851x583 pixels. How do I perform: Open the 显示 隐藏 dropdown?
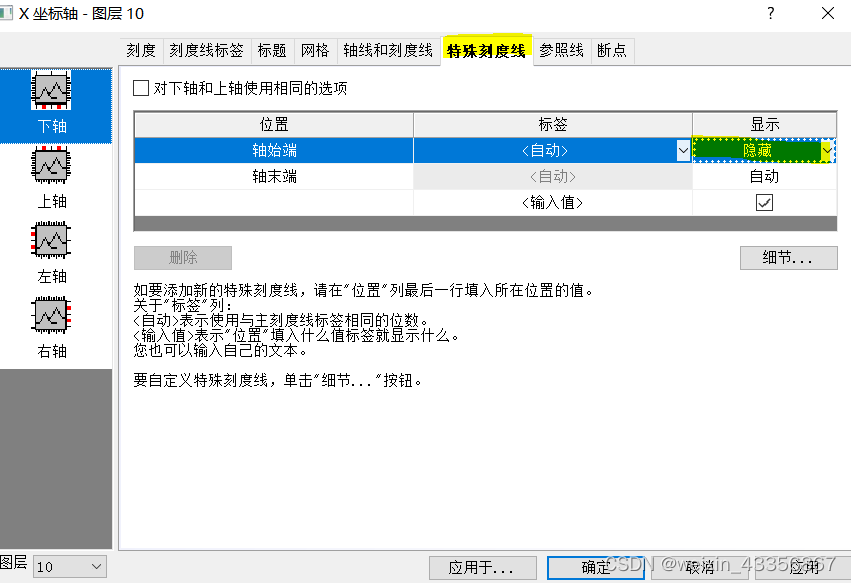pos(828,150)
